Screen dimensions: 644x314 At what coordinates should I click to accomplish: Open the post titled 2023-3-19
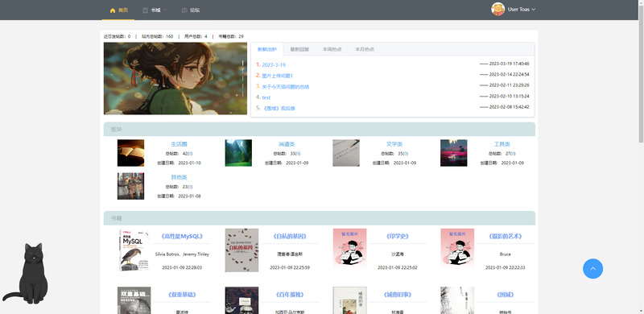tap(274, 65)
